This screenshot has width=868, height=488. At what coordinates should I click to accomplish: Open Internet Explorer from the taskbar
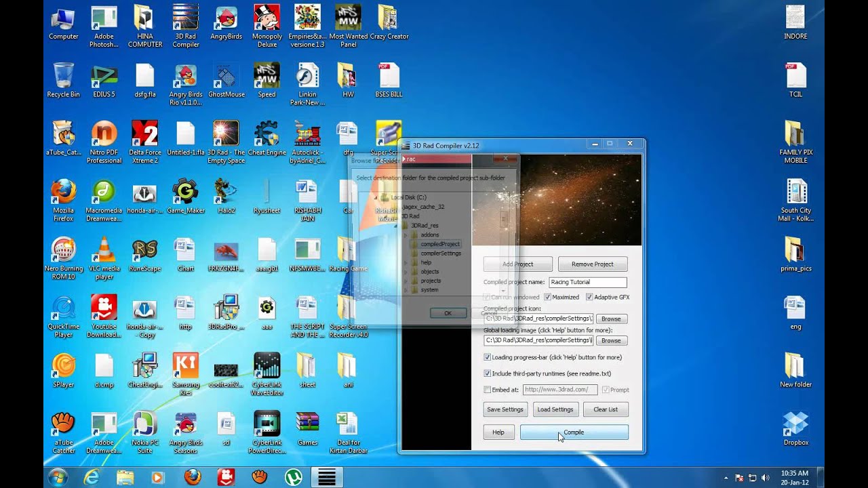[90, 477]
